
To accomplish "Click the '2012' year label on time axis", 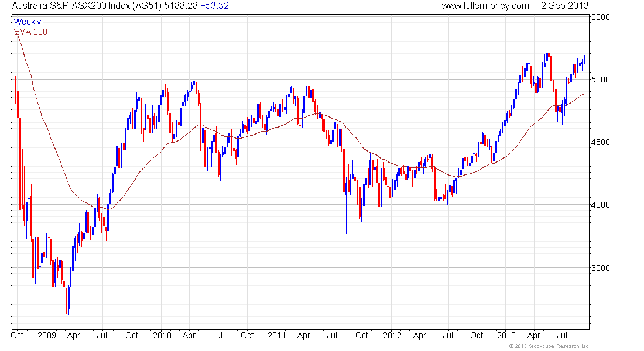I will click(392, 335).
